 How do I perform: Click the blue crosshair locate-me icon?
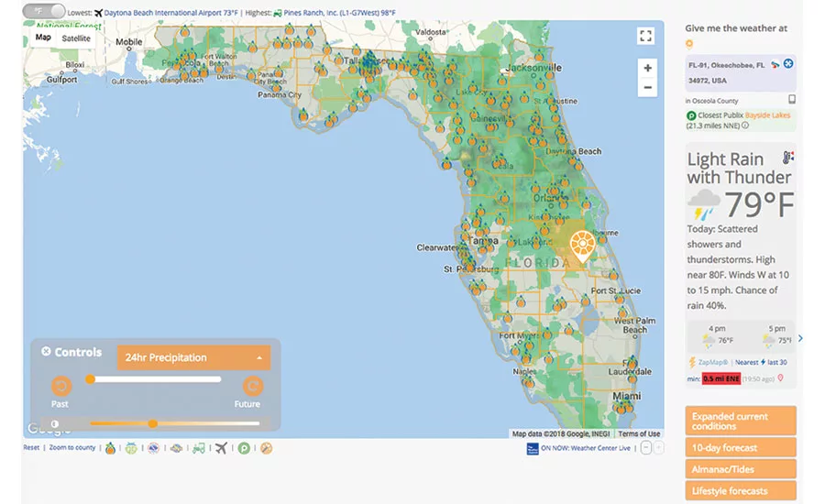click(788, 64)
